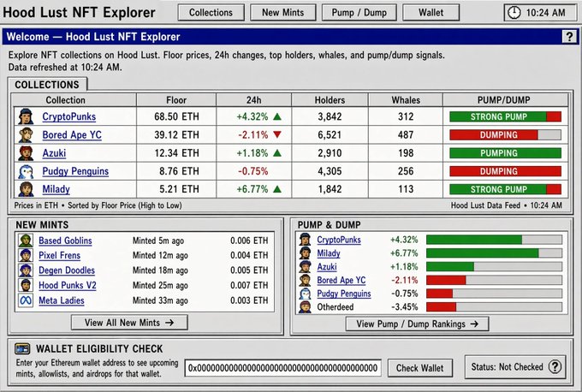582x392 pixels.
Task: Click the Status: Not Checked indicator
Action: click(x=515, y=367)
